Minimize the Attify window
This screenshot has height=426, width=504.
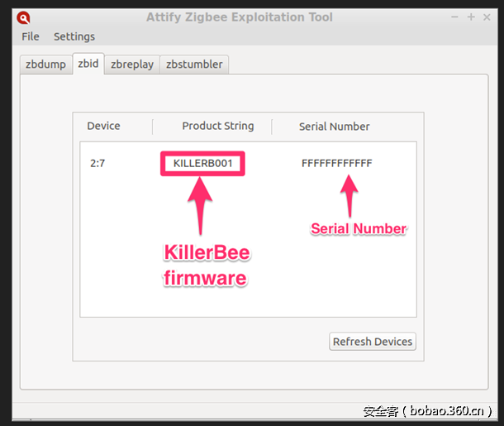(x=454, y=17)
